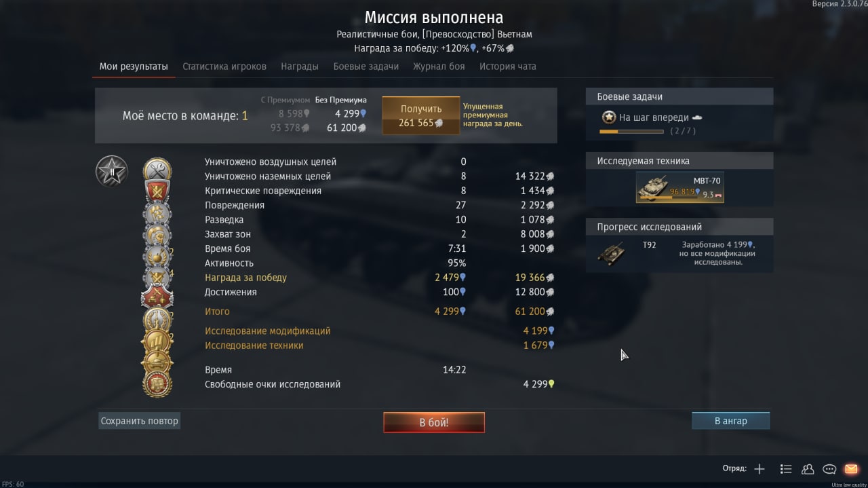This screenshot has height=488, width=868.
Task: Return to hangar with В ангар
Action: point(731,421)
